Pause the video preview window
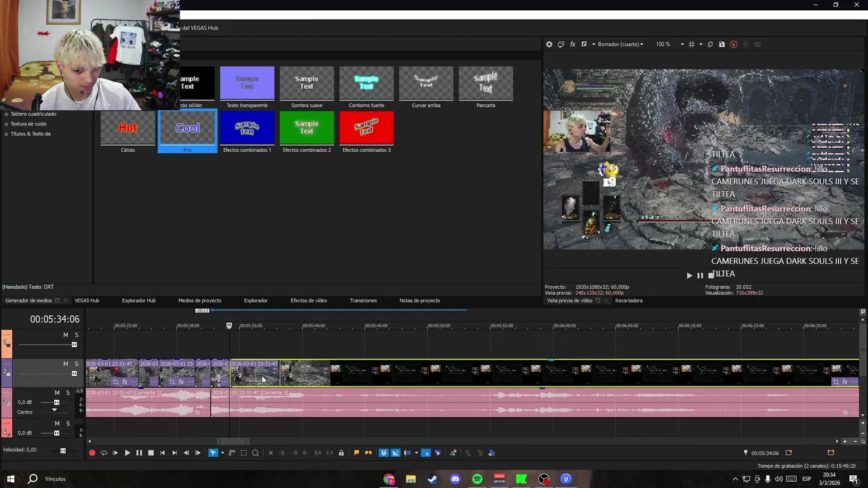The width and height of the screenshot is (868, 488). point(700,275)
